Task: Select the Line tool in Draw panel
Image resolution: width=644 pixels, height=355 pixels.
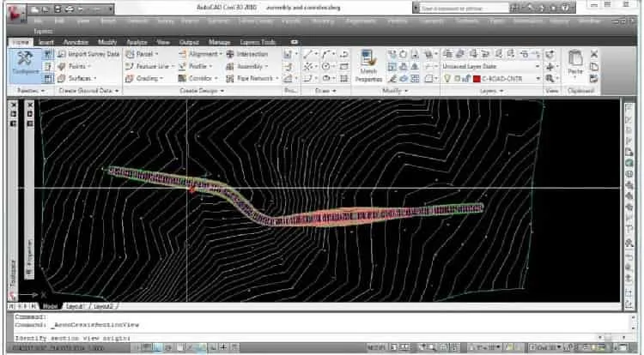Action: (x=308, y=54)
